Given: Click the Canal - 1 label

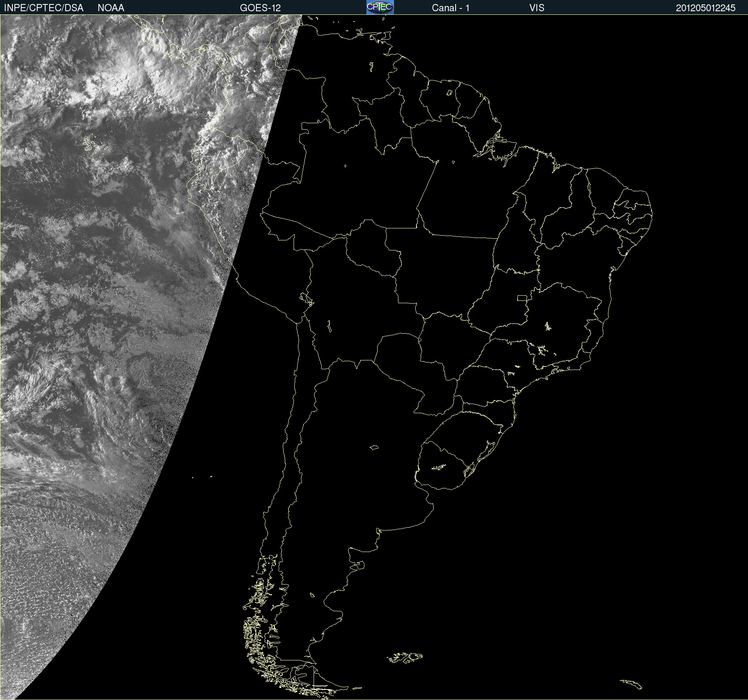Looking at the screenshot, I should pyautogui.click(x=451, y=8).
